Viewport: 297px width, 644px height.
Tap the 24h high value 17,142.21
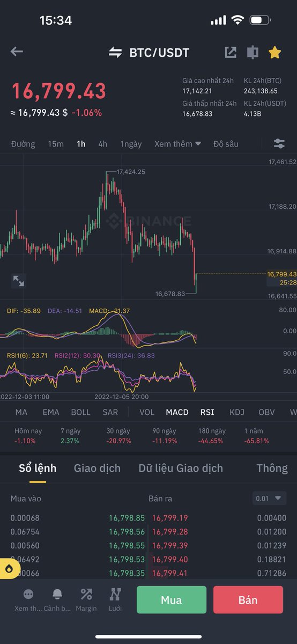coord(197,91)
